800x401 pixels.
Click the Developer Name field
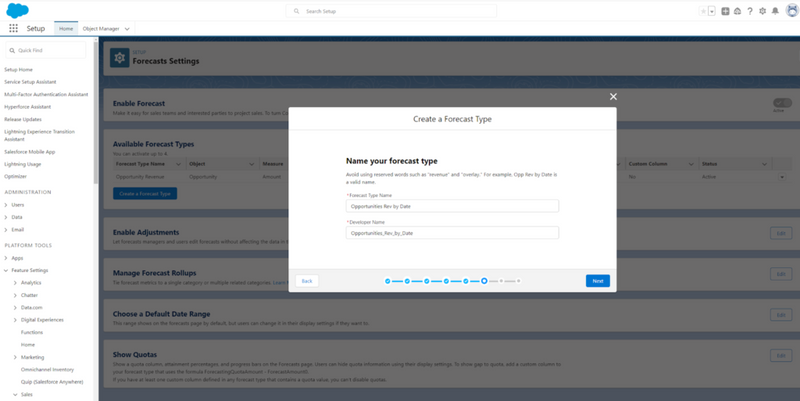click(452, 233)
